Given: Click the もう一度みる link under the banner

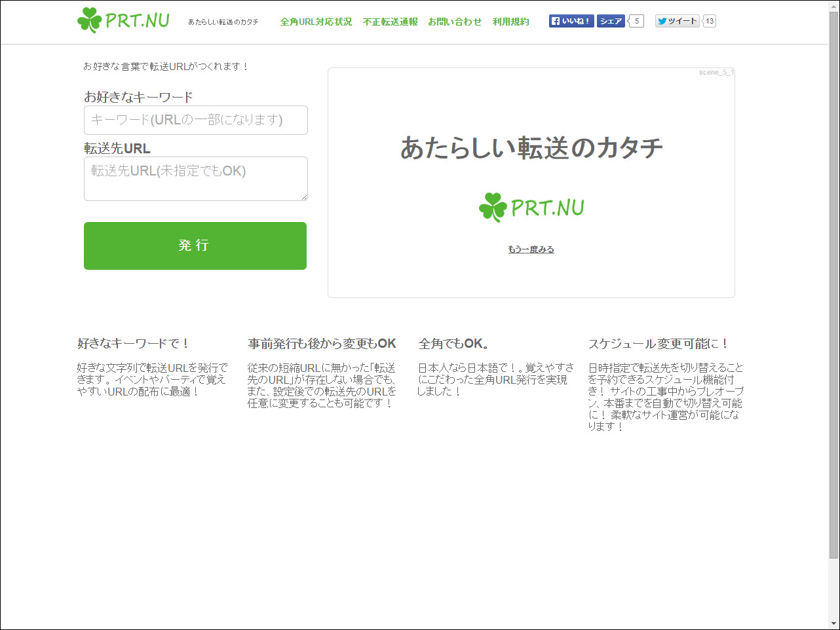Looking at the screenshot, I should [530, 249].
